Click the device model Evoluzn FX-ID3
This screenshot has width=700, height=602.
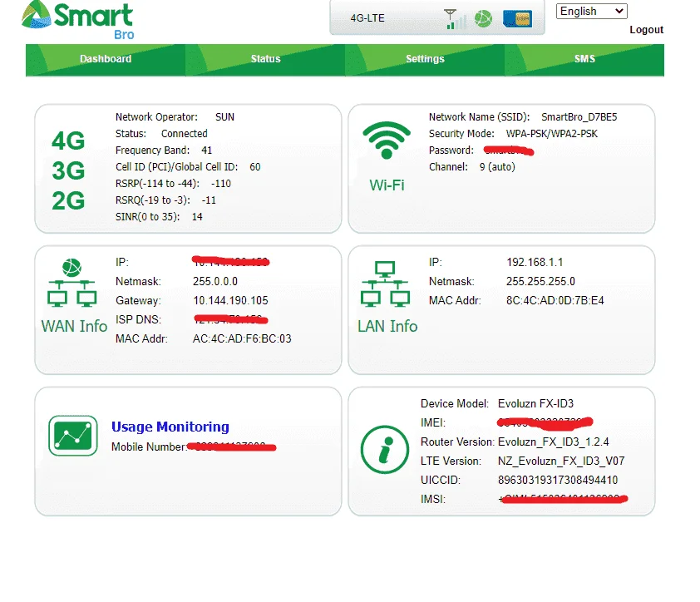tap(535, 404)
